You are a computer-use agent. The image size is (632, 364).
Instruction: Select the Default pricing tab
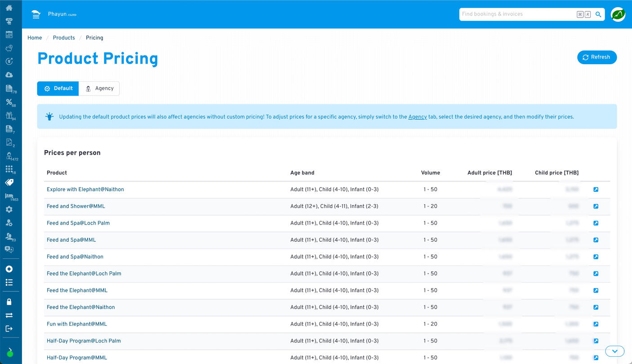pyautogui.click(x=58, y=89)
